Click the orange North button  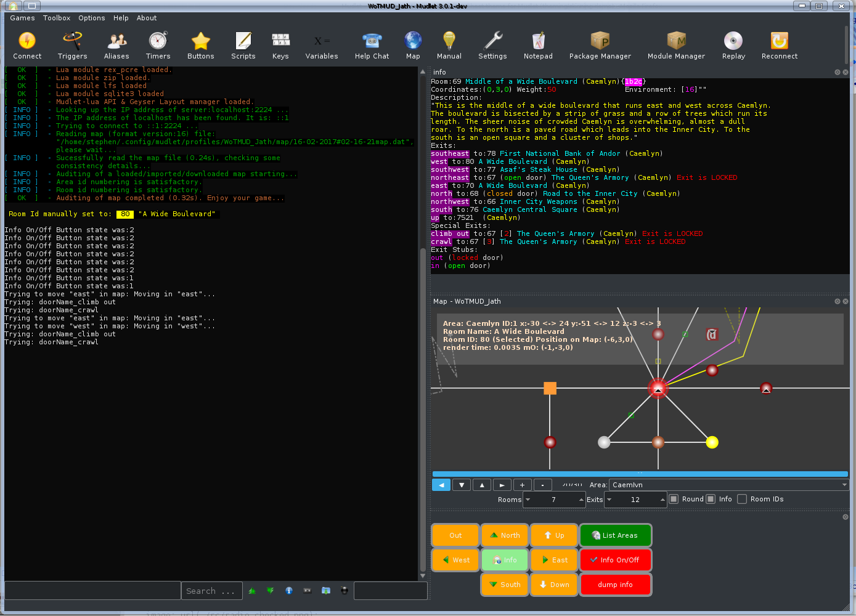coord(505,535)
